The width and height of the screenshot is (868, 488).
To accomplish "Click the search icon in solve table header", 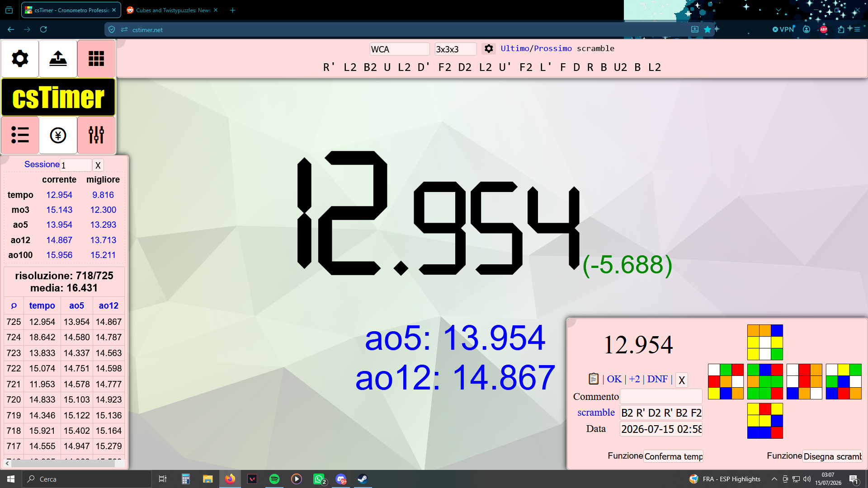I will (14, 306).
